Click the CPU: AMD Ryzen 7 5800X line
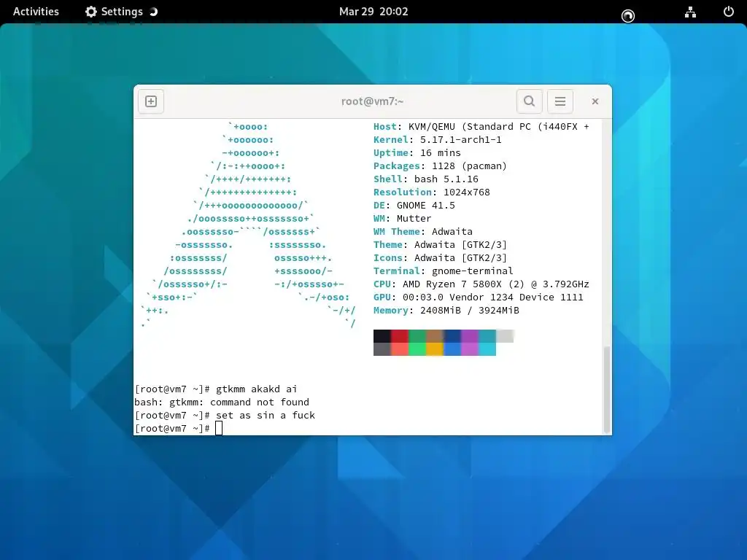 click(x=481, y=284)
